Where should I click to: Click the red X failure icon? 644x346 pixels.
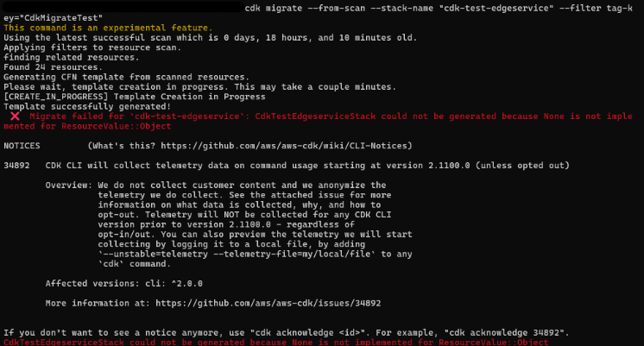coord(15,116)
